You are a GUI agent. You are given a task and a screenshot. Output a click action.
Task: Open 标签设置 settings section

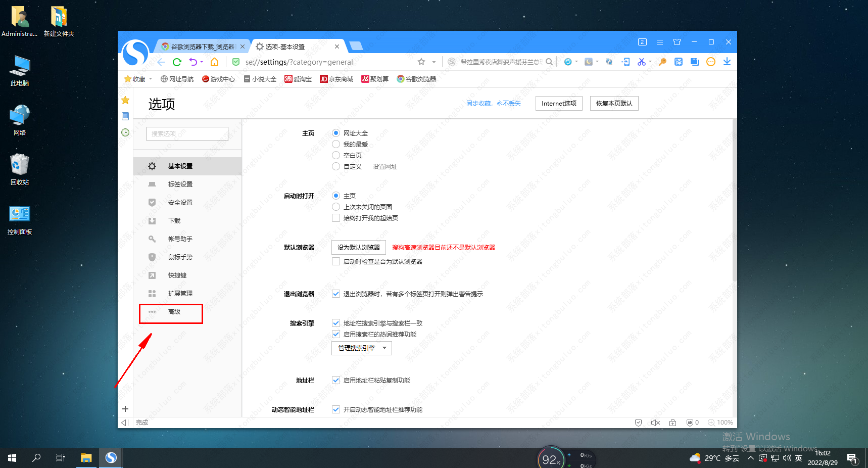click(187, 184)
